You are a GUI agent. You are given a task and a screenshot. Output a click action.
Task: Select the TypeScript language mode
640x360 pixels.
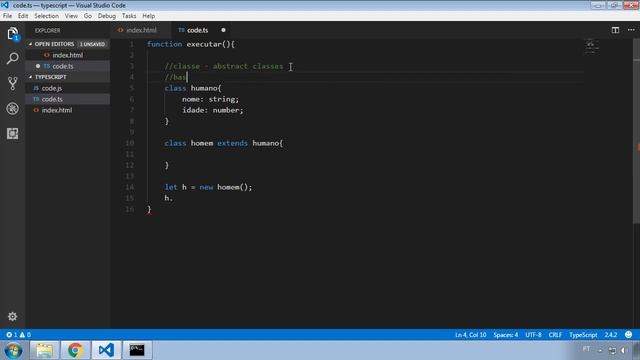[583, 335]
